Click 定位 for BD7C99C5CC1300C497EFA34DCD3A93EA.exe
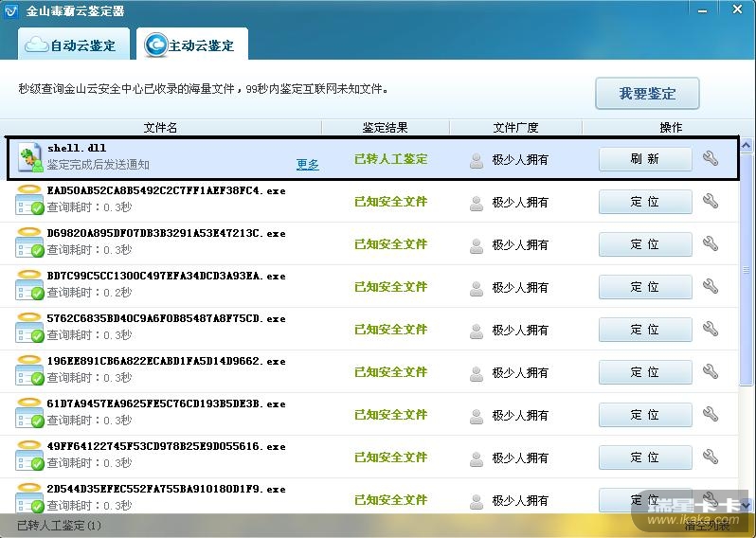 tap(645, 287)
